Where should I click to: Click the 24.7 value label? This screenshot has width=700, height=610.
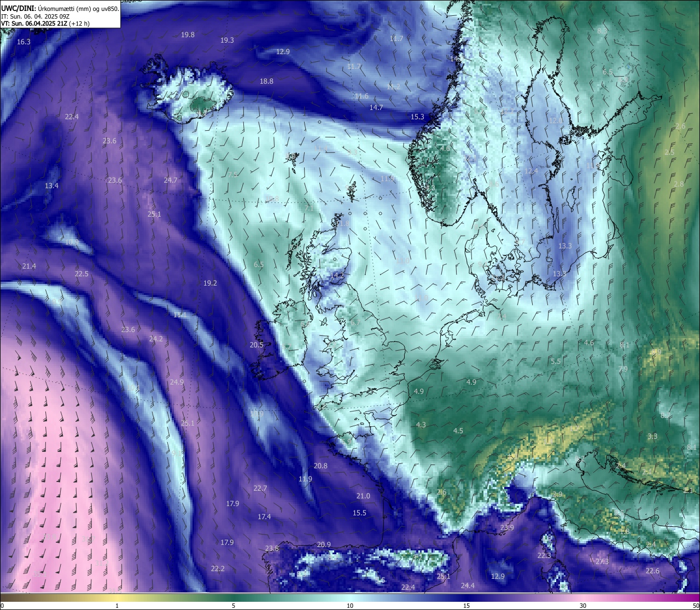tap(171, 181)
